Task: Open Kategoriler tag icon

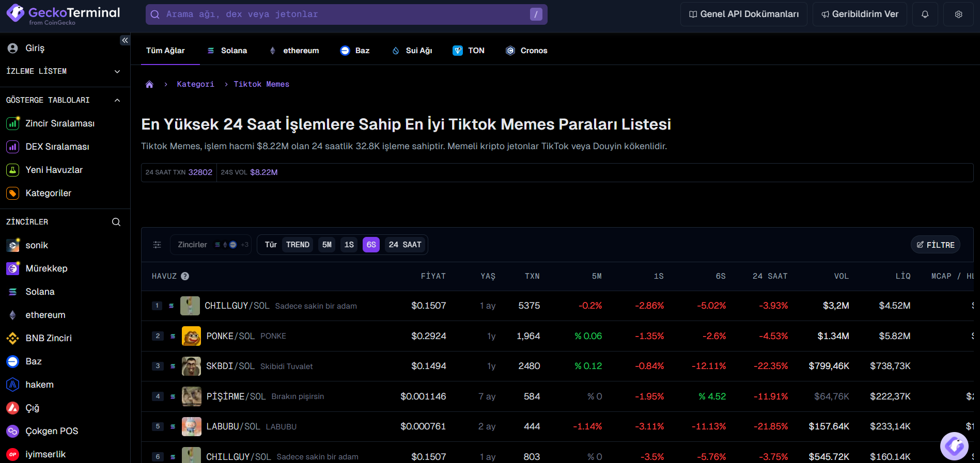Action: click(13, 193)
